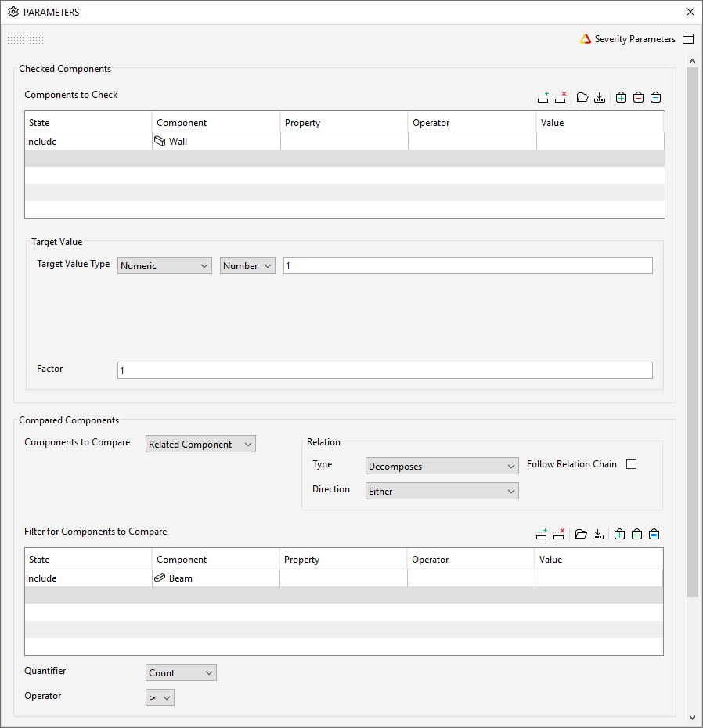Select the Include state cell in Beam row
Image resolution: width=703 pixels, height=728 pixels.
(88, 578)
